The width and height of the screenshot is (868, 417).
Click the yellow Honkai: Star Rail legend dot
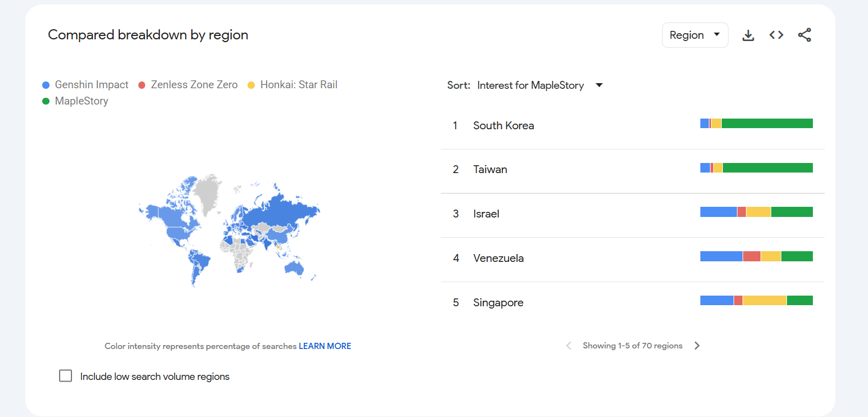pyautogui.click(x=251, y=85)
